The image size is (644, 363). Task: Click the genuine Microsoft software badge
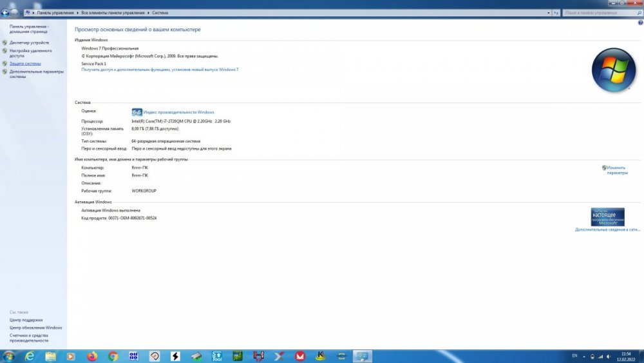pos(607,217)
